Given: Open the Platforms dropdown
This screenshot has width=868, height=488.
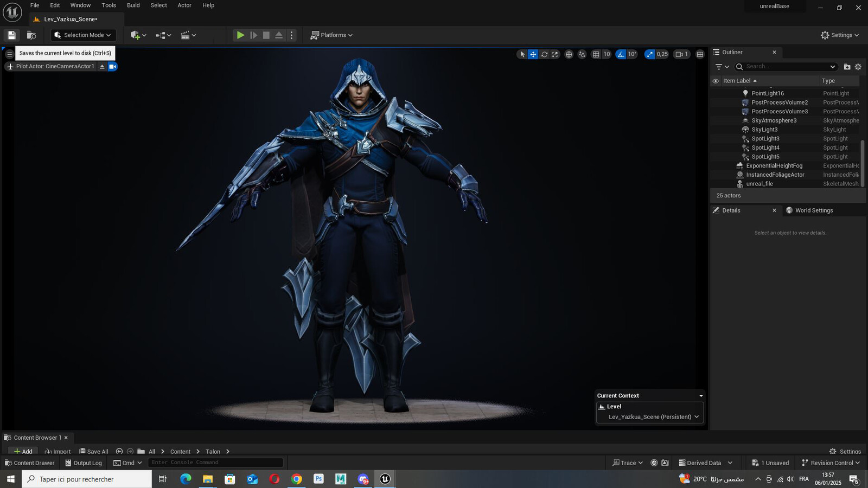Looking at the screenshot, I should [331, 35].
